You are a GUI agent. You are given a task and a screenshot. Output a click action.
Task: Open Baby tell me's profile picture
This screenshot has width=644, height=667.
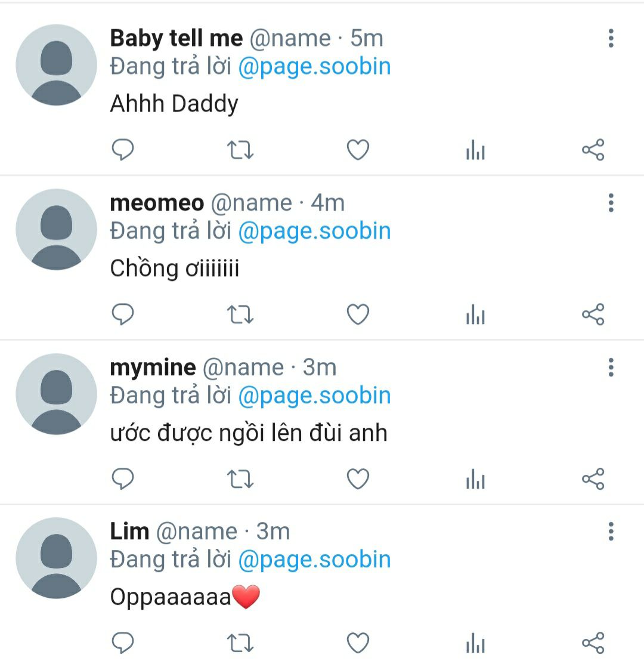click(56, 65)
